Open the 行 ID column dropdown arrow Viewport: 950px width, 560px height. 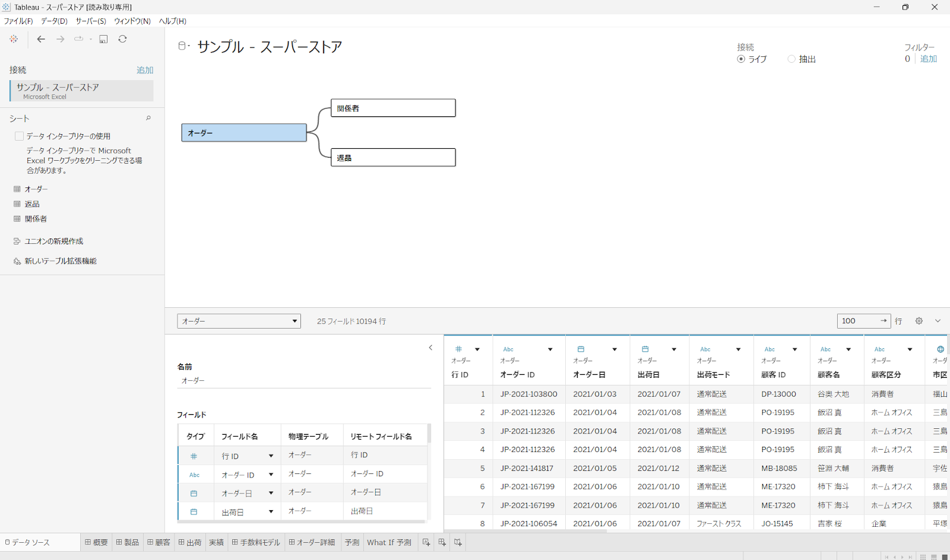(x=477, y=349)
